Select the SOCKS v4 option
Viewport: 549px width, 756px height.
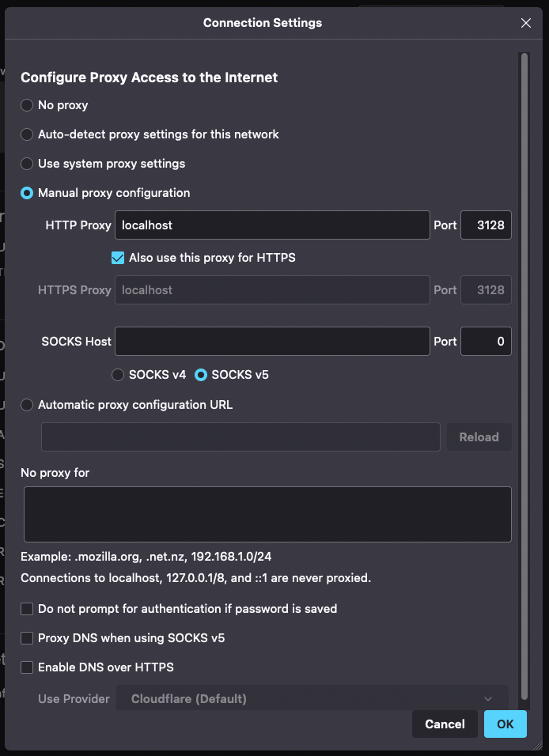click(x=118, y=375)
